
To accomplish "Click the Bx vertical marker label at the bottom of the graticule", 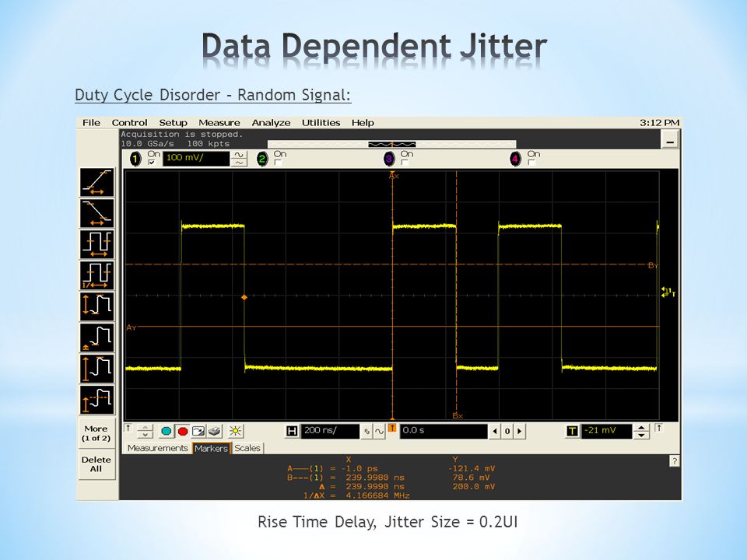I will click(457, 415).
